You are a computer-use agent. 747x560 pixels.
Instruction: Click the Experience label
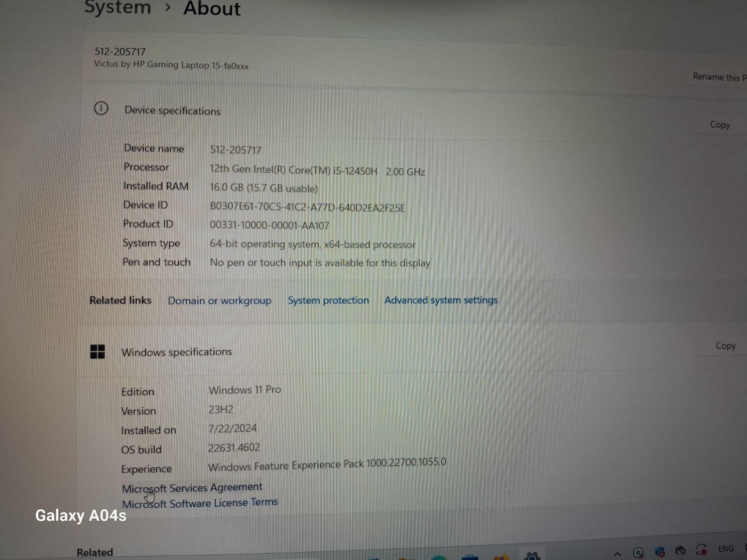point(146,469)
